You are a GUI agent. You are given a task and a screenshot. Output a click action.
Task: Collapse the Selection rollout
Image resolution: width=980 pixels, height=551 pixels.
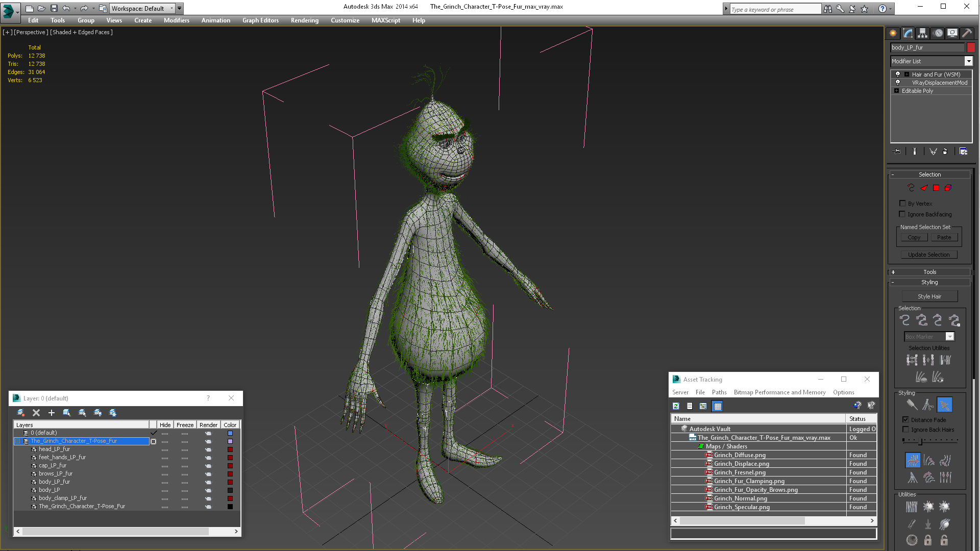pos(929,174)
